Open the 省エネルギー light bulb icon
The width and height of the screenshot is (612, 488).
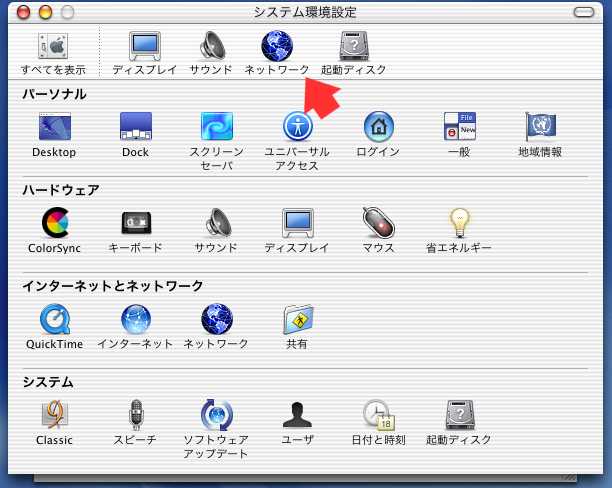[459, 223]
